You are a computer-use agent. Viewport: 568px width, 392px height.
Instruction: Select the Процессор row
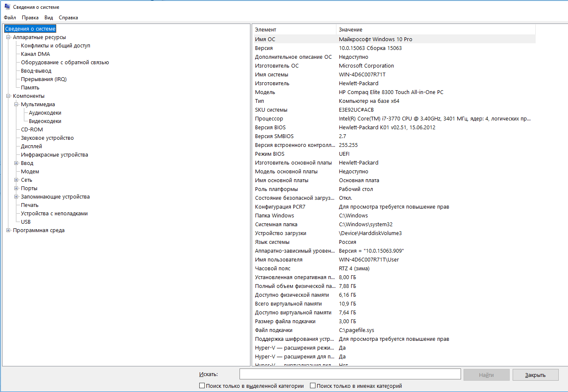point(394,118)
